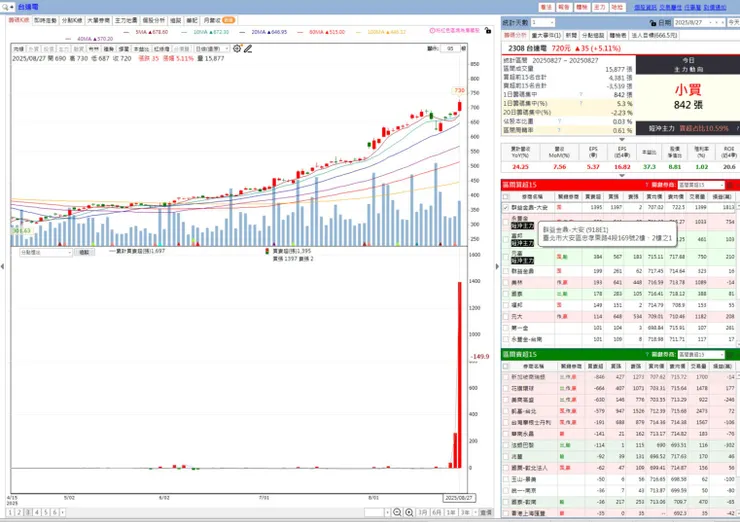Zoom out the chart with minus magnifier
740x522 pixels.
pyautogui.click(x=397, y=513)
